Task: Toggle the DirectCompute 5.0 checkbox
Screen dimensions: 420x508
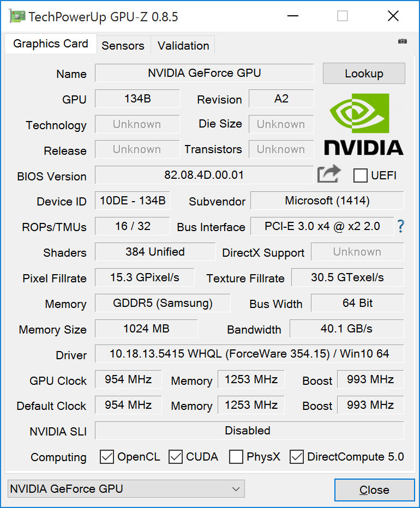Action: click(297, 457)
